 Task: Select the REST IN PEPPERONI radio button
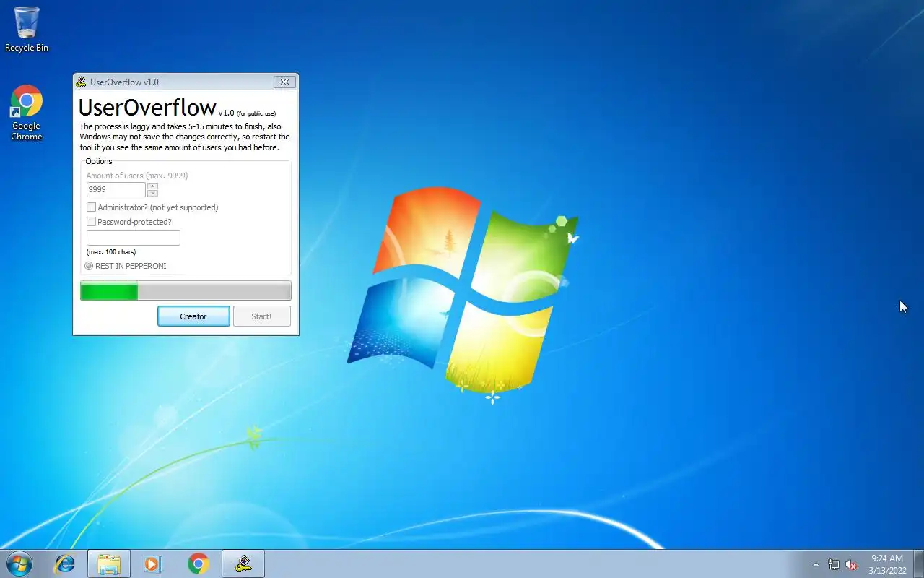(x=89, y=266)
